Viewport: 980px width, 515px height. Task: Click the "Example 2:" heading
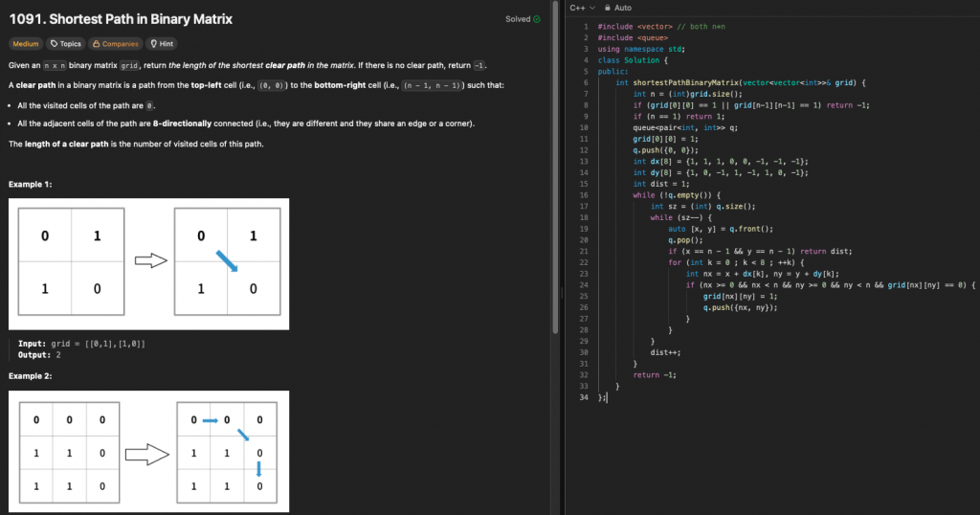[x=30, y=376]
